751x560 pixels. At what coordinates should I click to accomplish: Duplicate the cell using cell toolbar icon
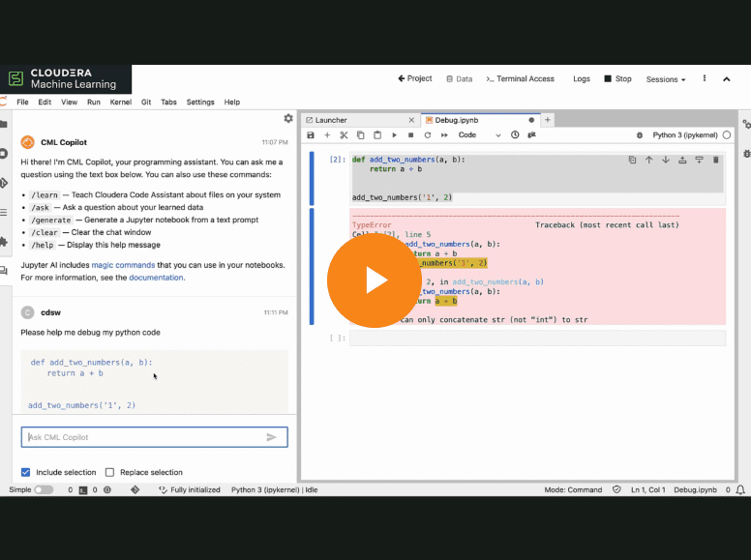(632, 160)
